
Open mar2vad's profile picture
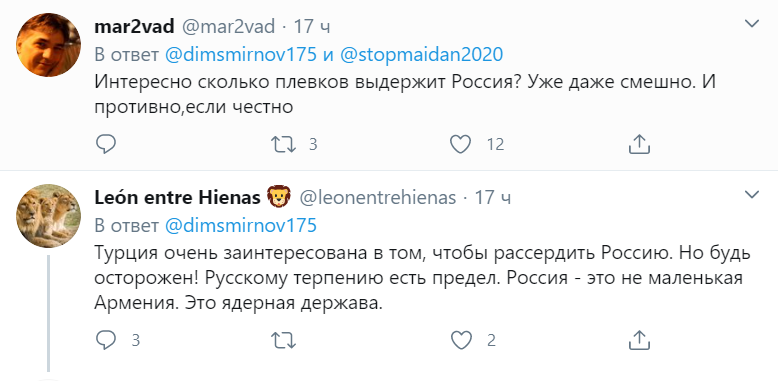[x=49, y=45]
